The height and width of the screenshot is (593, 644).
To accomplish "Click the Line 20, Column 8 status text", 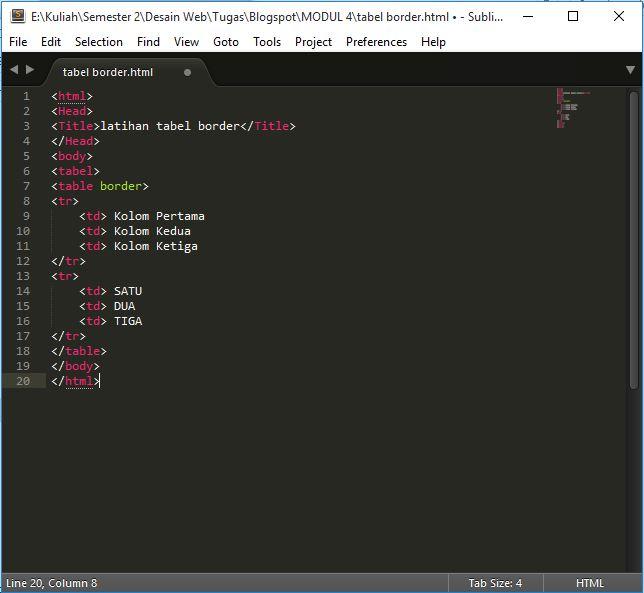I will (52, 583).
